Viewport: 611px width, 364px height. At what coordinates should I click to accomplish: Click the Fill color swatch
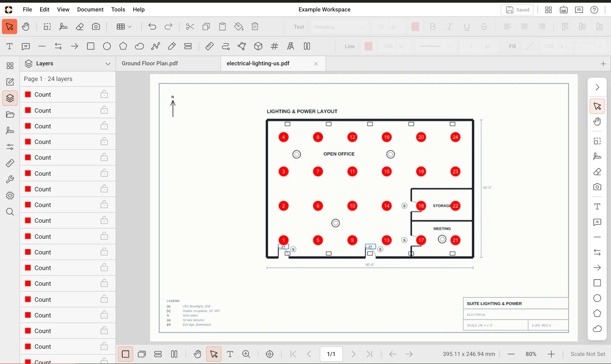tap(529, 46)
